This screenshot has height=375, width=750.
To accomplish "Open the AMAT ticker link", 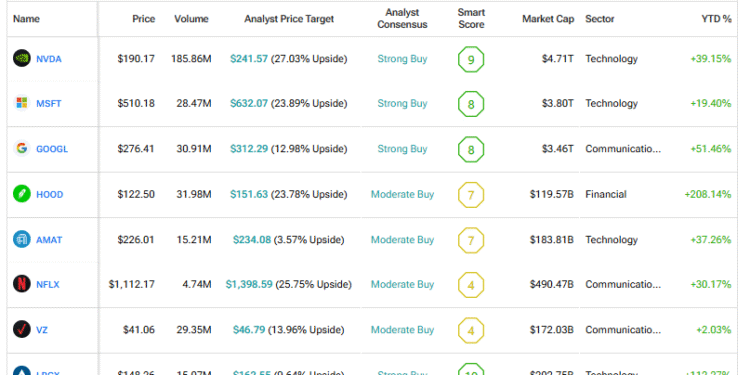I will (49, 240).
